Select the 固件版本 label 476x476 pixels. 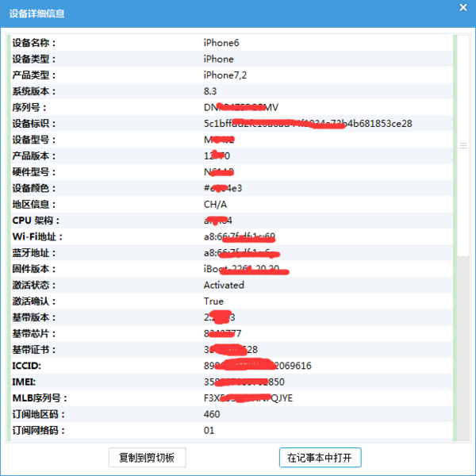click(x=34, y=269)
